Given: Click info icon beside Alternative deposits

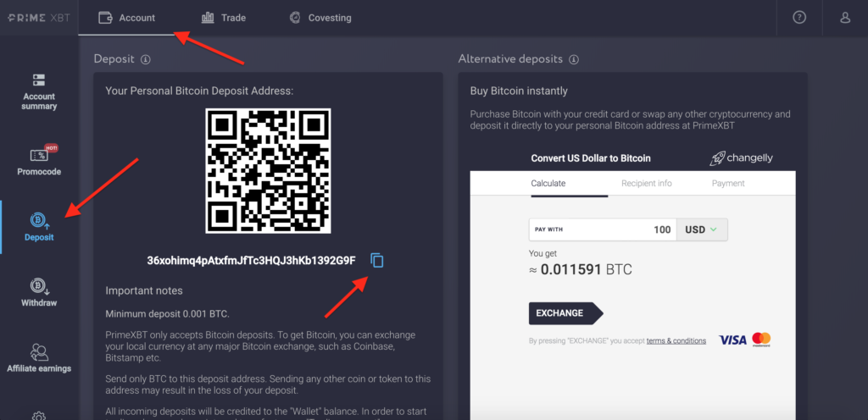Looking at the screenshot, I should (574, 59).
